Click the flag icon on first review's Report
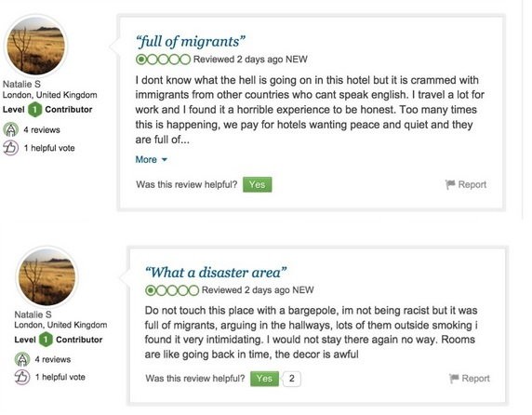The width and height of the screenshot is (532, 415). point(450,184)
